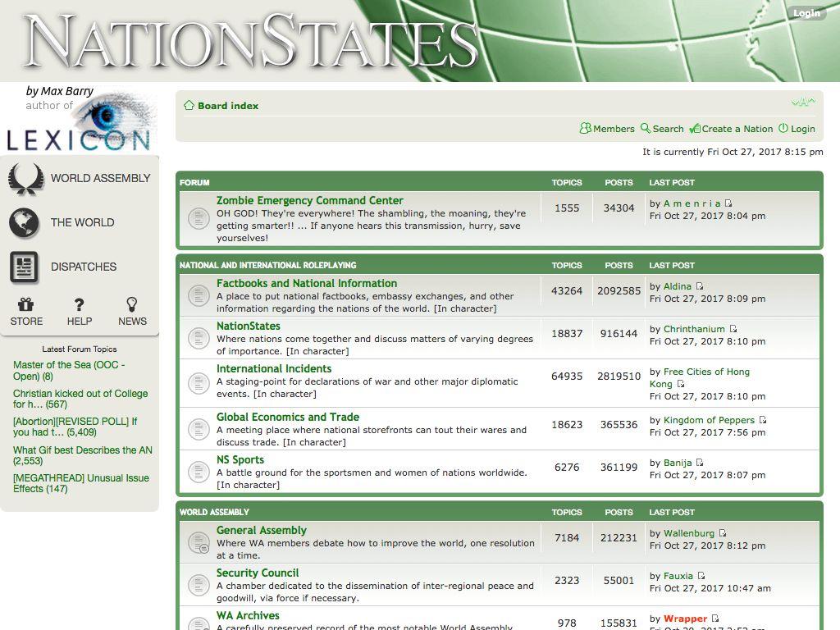840x630 pixels.
Task: Open [MEGATHREAD] Unusual Issue Effects topic
Action: point(81,483)
